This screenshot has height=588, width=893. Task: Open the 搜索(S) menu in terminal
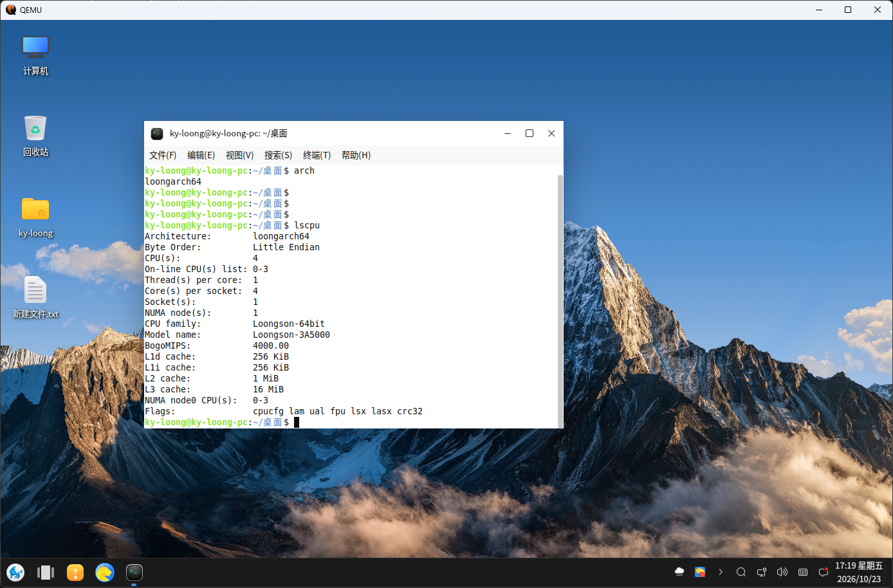tap(278, 155)
